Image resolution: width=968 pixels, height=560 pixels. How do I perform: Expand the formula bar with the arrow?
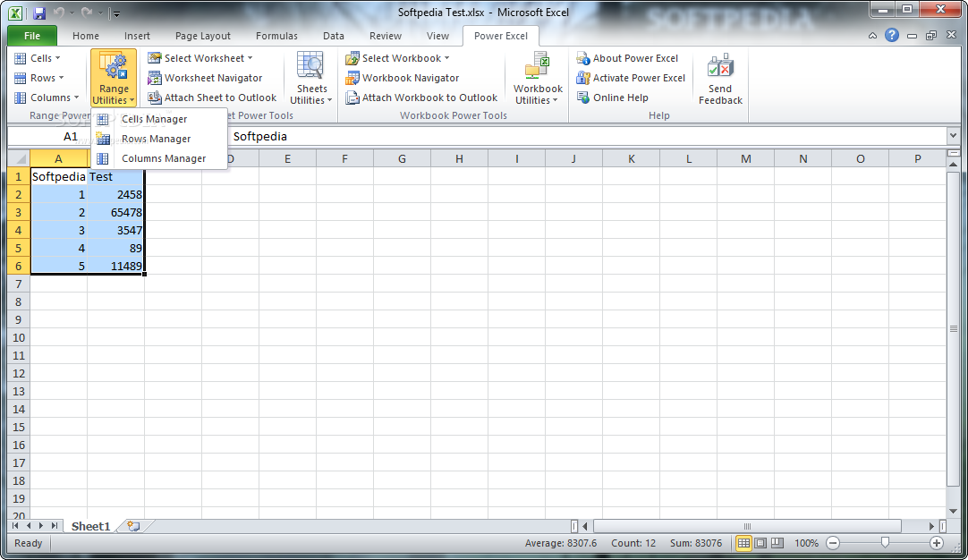(953, 136)
